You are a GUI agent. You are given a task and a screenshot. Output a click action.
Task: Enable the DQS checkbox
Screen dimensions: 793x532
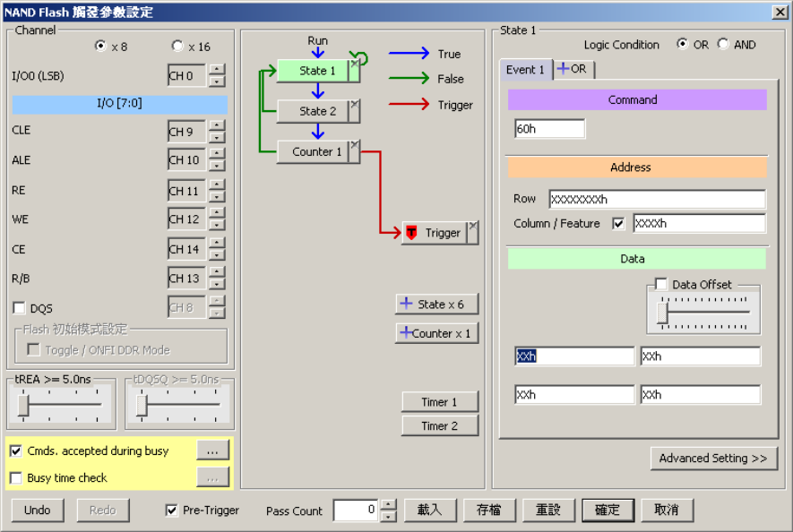19,308
